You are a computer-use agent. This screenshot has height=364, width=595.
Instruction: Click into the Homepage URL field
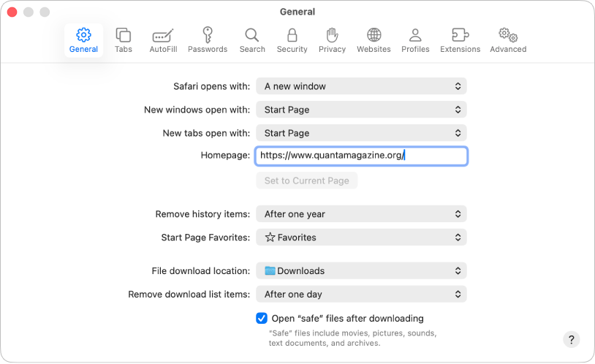361,156
